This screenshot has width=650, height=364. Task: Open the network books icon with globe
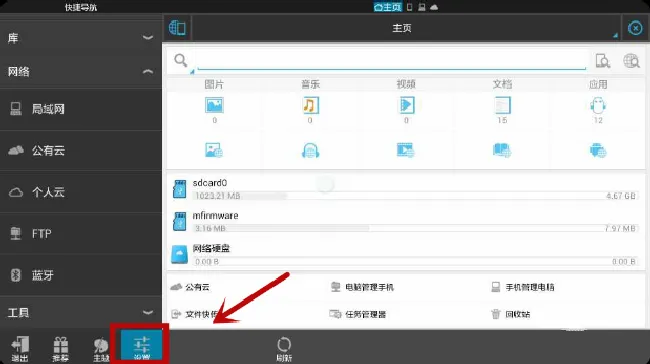[502, 150]
